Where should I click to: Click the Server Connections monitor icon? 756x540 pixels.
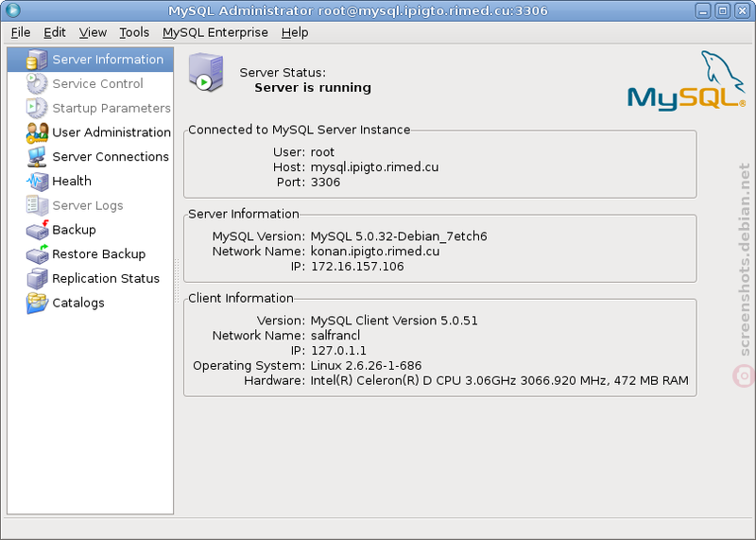(37, 157)
